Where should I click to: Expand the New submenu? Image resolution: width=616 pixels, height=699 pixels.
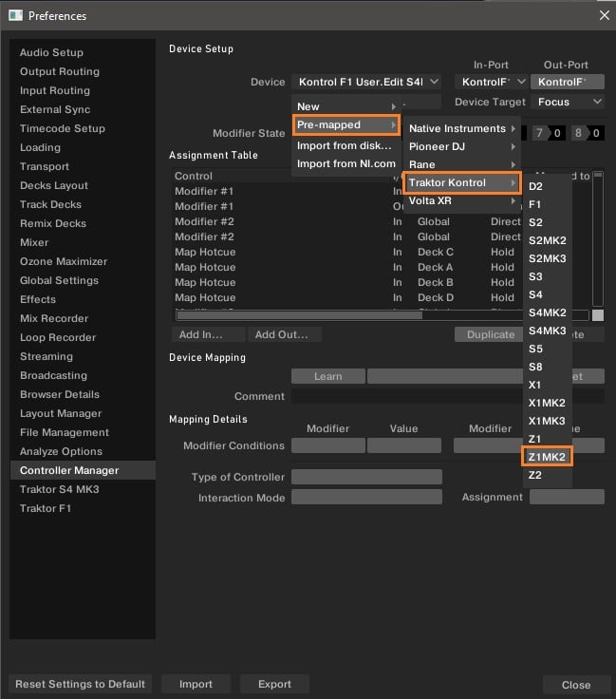click(346, 106)
